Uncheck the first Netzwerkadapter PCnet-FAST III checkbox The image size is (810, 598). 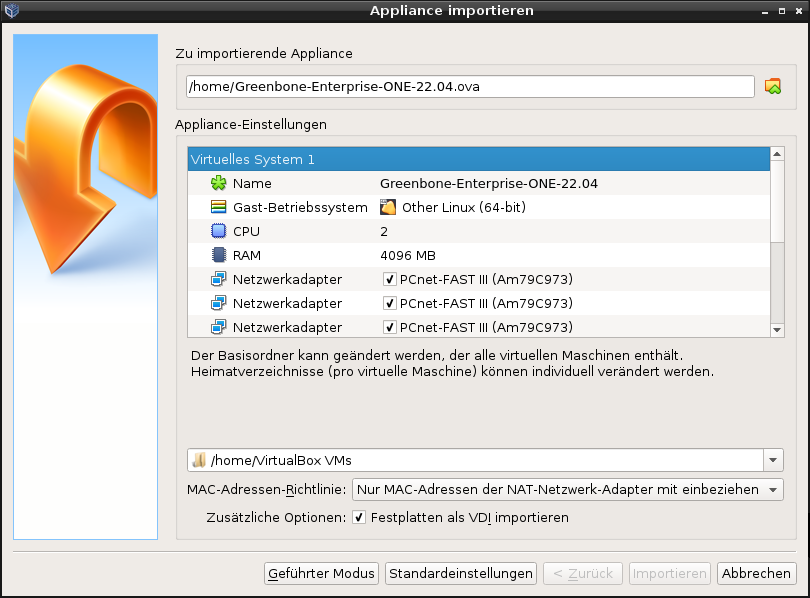coord(390,279)
